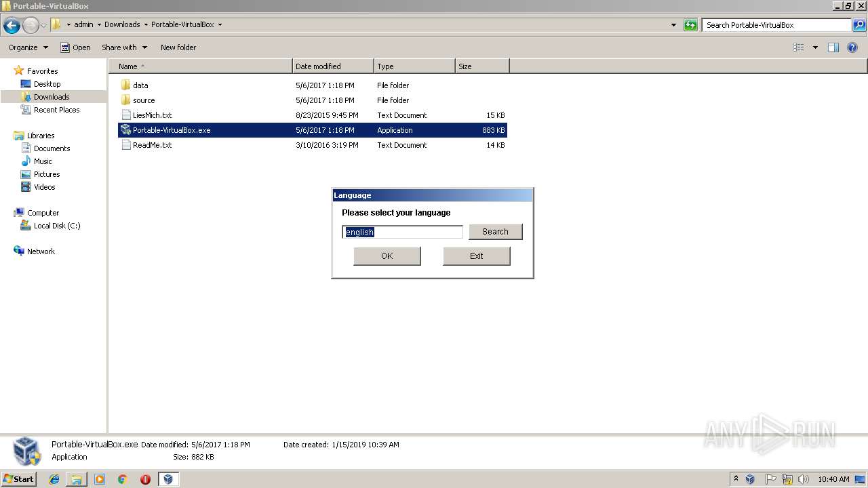Click New folder in toolbar
This screenshot has width=868, height=488.
(x=178, y=47)
